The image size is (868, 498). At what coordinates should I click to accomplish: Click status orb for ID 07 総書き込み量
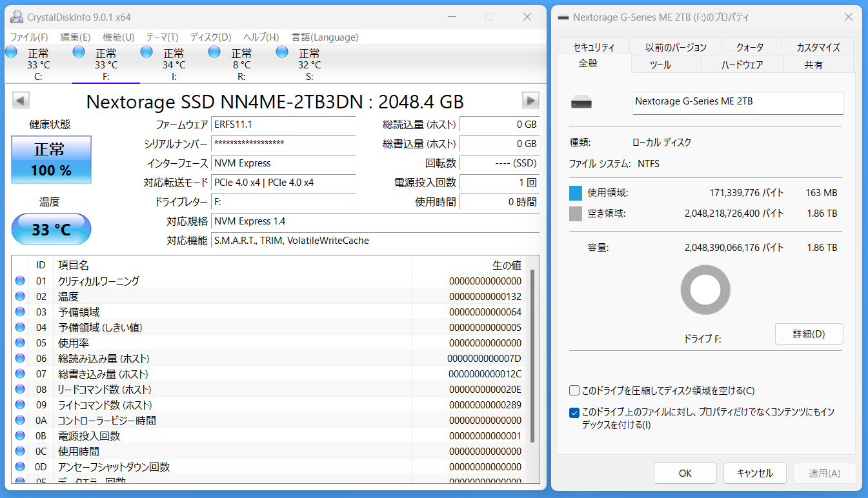click(x=20, y=373)
